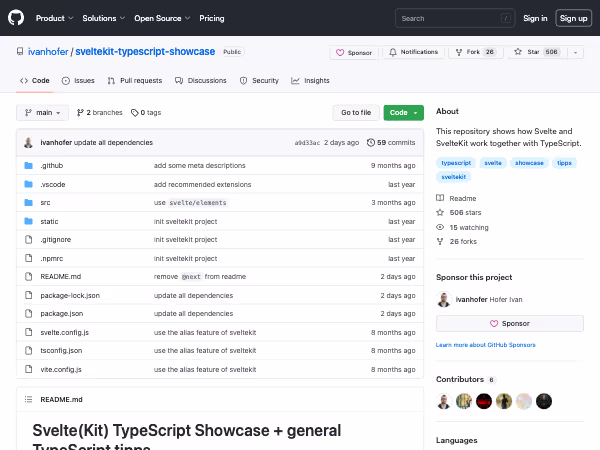Open the sveltekit-typescript-showcase repository link

tap(145, 52)
